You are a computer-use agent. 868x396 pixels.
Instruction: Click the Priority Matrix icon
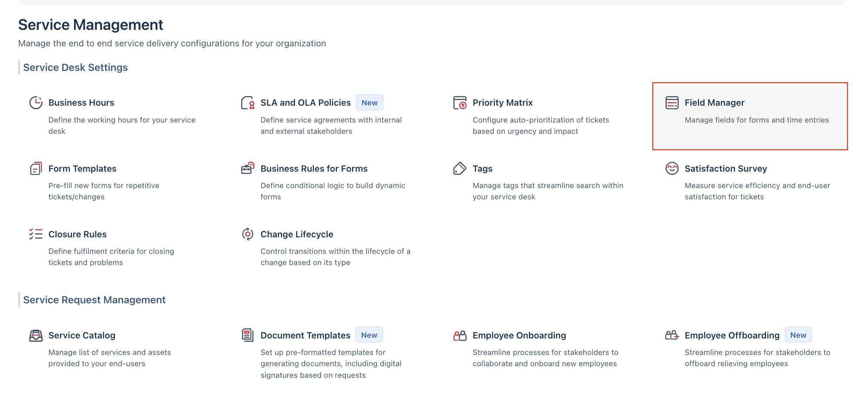click(x=460, y=103)
